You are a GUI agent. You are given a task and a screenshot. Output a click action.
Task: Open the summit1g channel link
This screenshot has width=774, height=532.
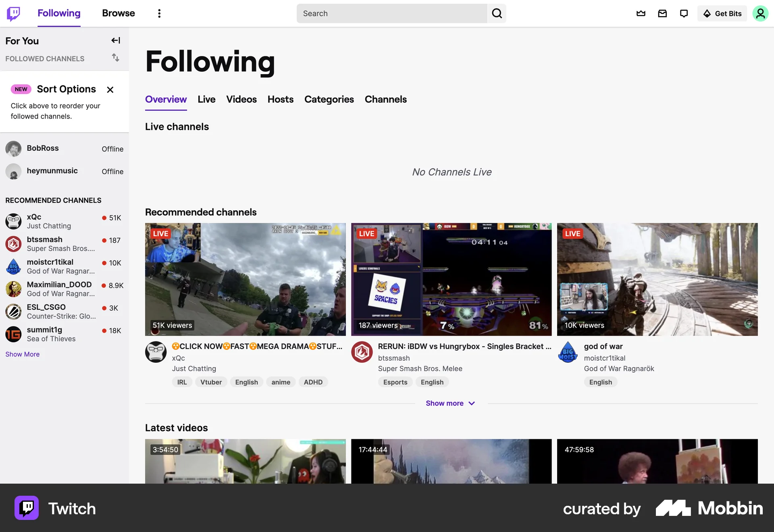click(44, 330)
